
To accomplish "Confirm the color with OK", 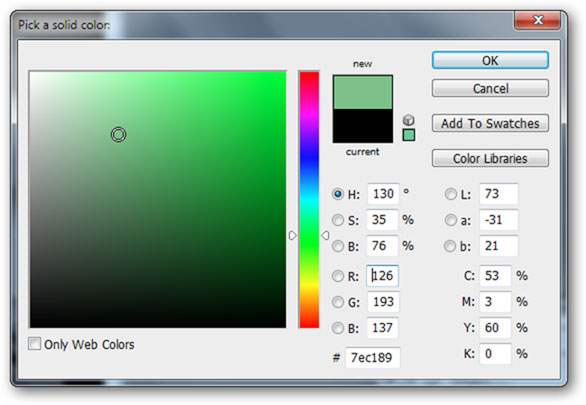I will pos(490,60).
